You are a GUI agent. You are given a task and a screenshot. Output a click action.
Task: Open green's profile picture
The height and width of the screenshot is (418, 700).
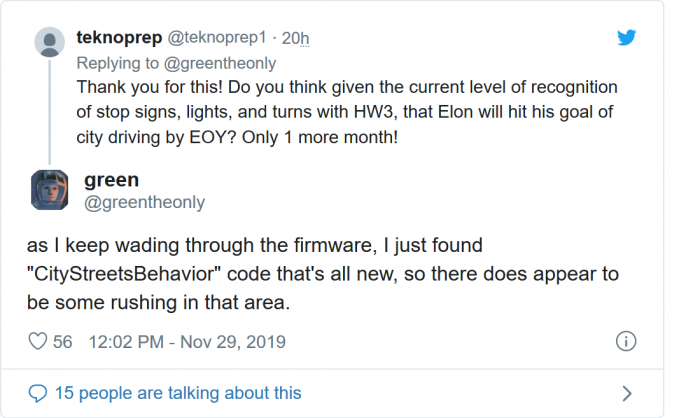pos(50,190)
